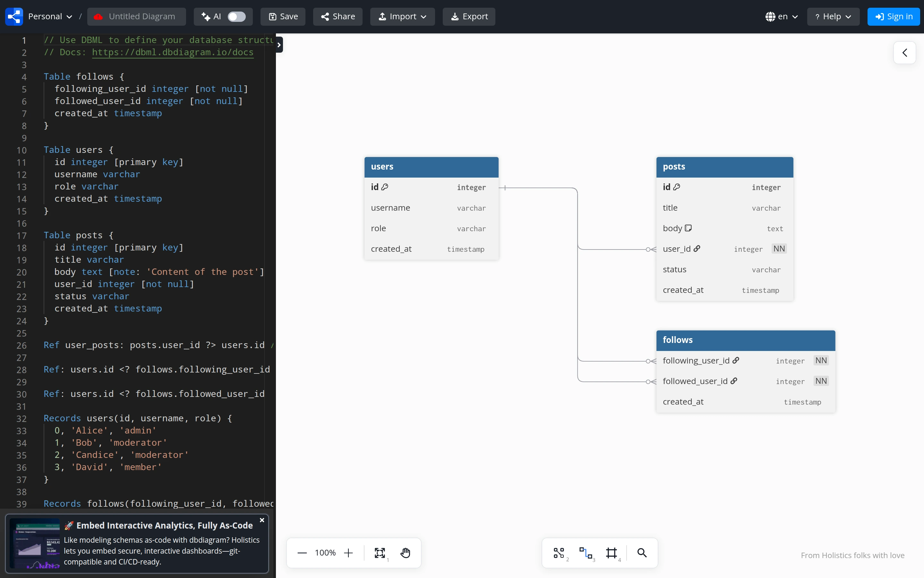This screenshot has height=578, width=924.
Task: Click created_at row in follows table
Action: (x=746, y=402)
